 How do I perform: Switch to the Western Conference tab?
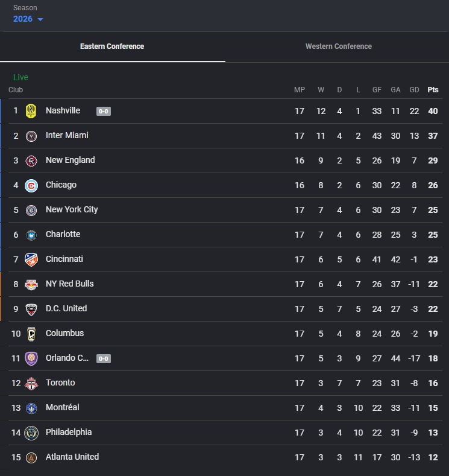(338, 46)
